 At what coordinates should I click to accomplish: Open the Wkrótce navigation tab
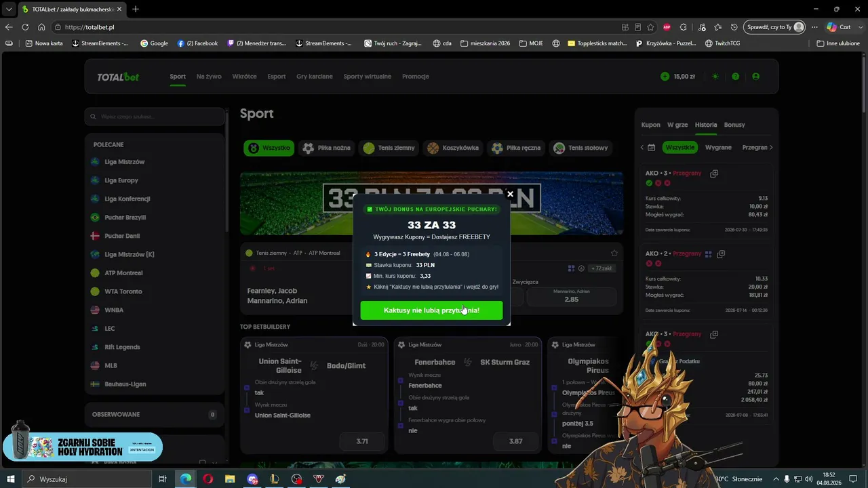tap(244, 77)
